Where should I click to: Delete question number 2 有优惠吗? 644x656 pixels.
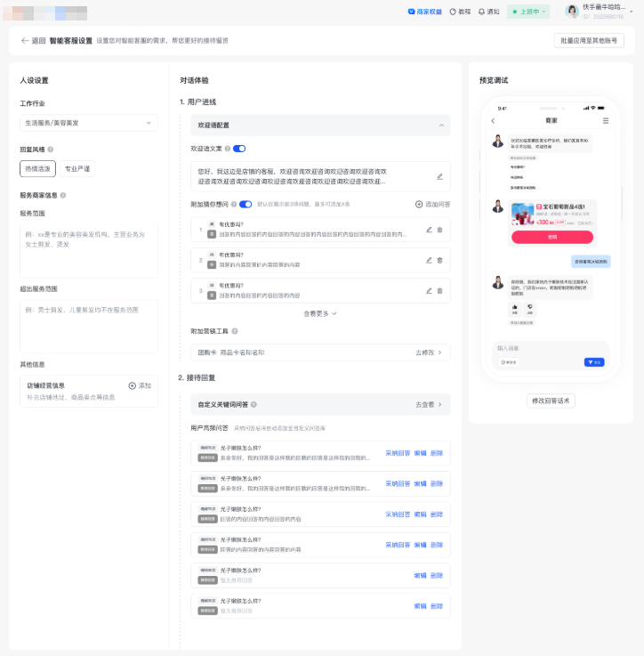point(439,260)
